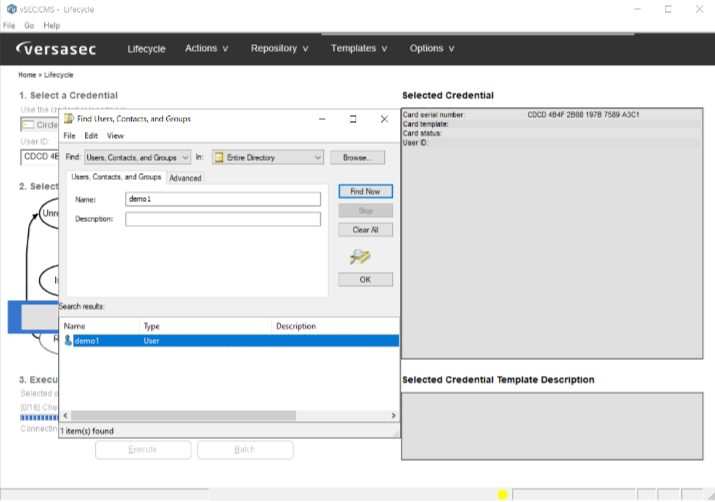Sort results by Description column header
Image resolution: width=715 pixels, height=502 pixels.
point(335,326)
